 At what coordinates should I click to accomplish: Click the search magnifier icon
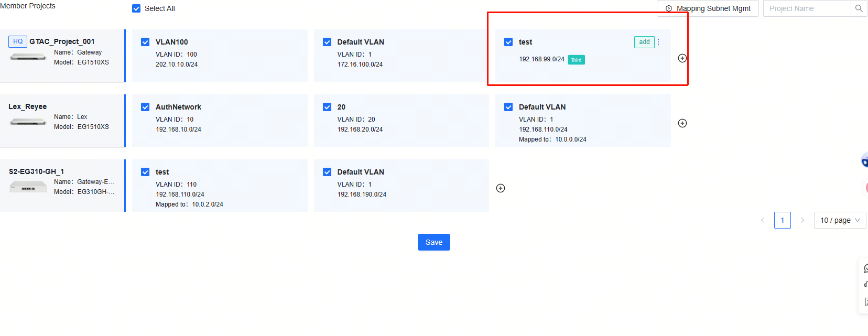[859, 8]
